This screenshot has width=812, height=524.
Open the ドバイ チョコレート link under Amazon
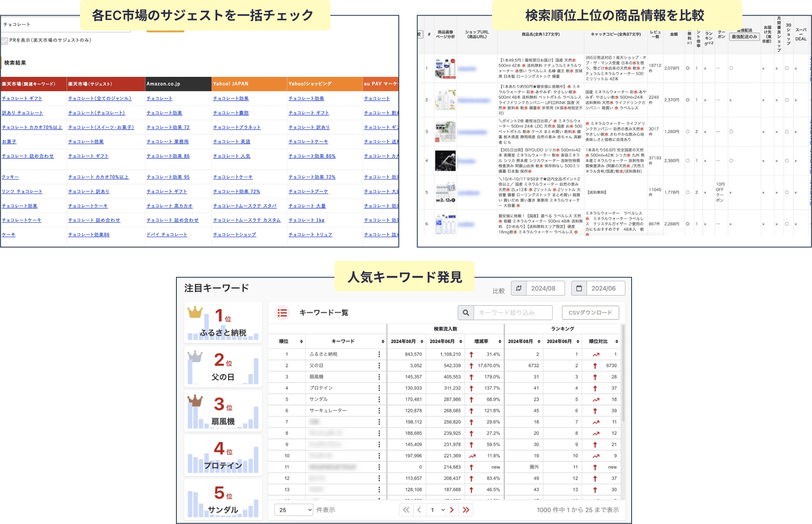pyautogui.click(x=167, y=235)
